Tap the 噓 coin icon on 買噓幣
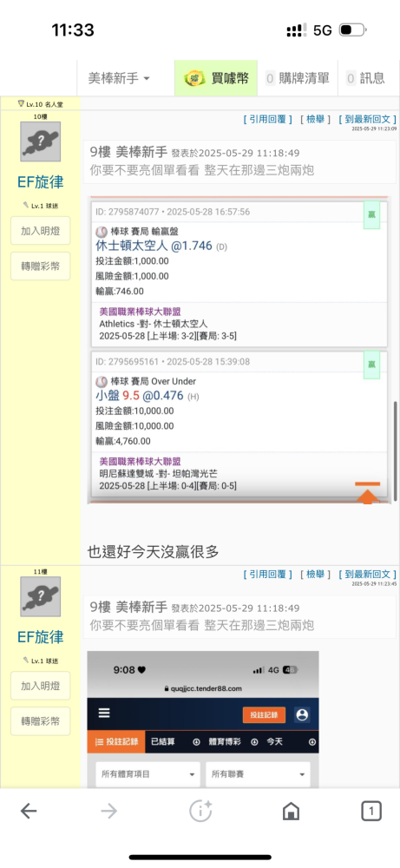Viewport: 400px width, 868px height. [x=194, y=78]
